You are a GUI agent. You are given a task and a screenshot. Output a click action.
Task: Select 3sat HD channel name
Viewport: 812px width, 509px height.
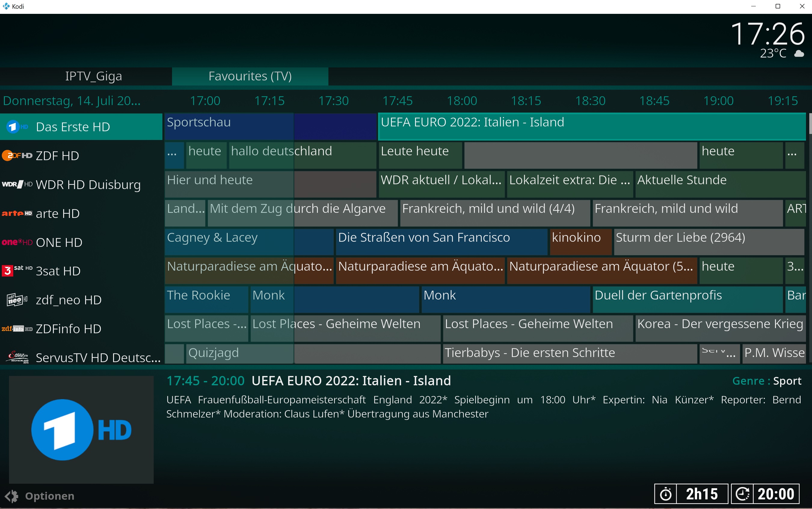(x=58, y=271)
